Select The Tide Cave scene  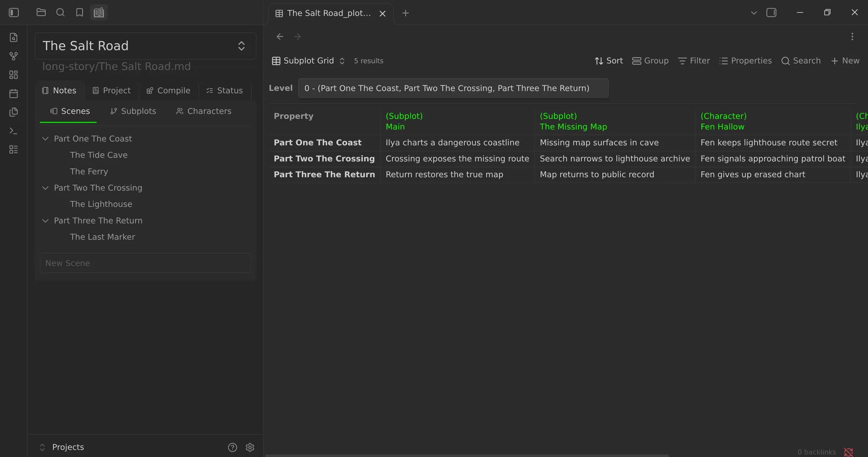(99, 155)
